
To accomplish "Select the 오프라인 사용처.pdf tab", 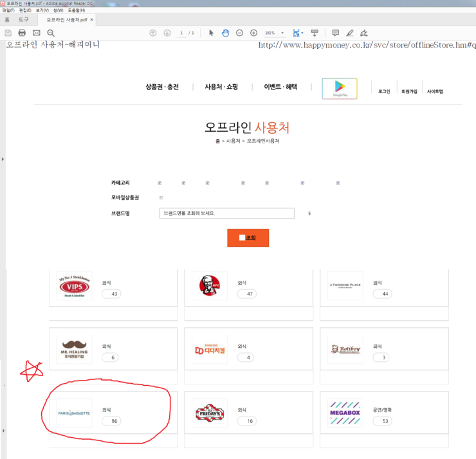I will point(66,20).
